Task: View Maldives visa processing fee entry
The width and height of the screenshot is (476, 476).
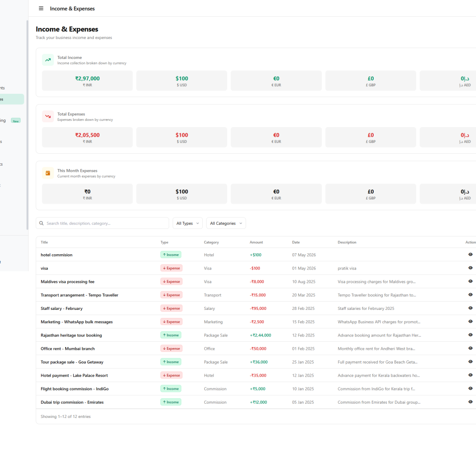Action: pos(470,281)
